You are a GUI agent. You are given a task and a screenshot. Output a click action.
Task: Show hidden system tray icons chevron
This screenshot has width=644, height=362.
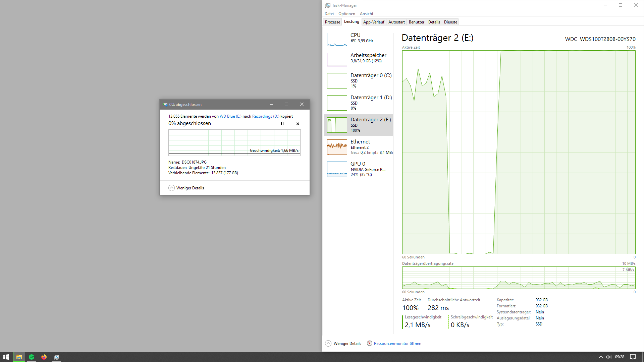[x=601, y=357]
